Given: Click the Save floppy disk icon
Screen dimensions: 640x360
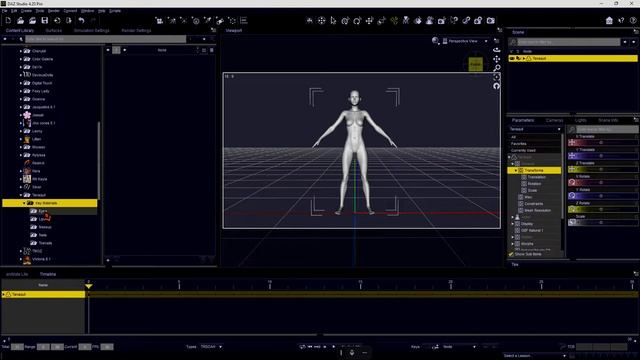Looking at the screenshot, I should tap(44, 20).
